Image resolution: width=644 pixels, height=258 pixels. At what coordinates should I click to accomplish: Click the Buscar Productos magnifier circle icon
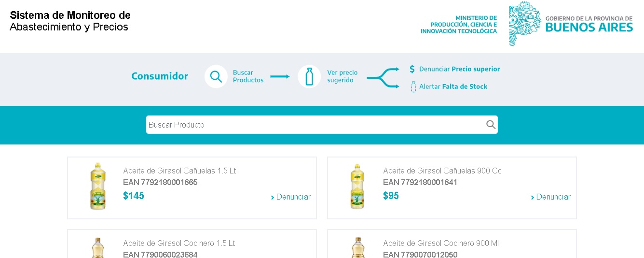216,76
